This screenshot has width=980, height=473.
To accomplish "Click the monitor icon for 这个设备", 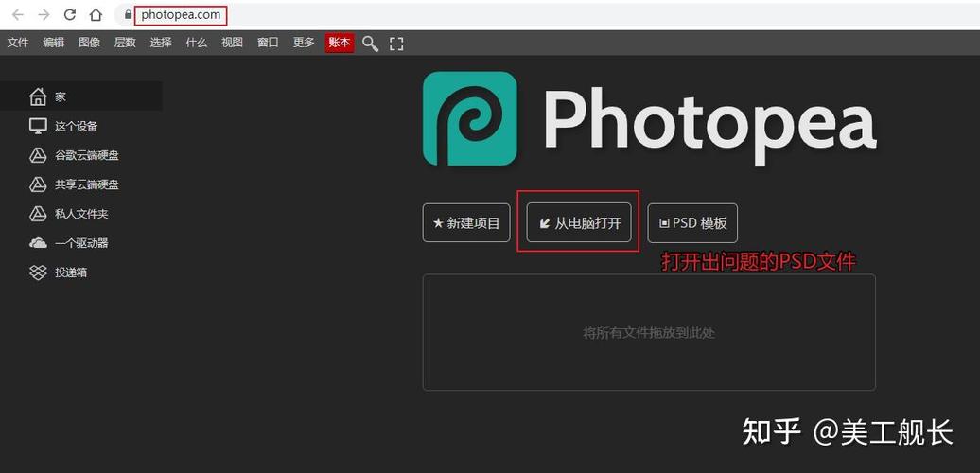I will point(38,126).
